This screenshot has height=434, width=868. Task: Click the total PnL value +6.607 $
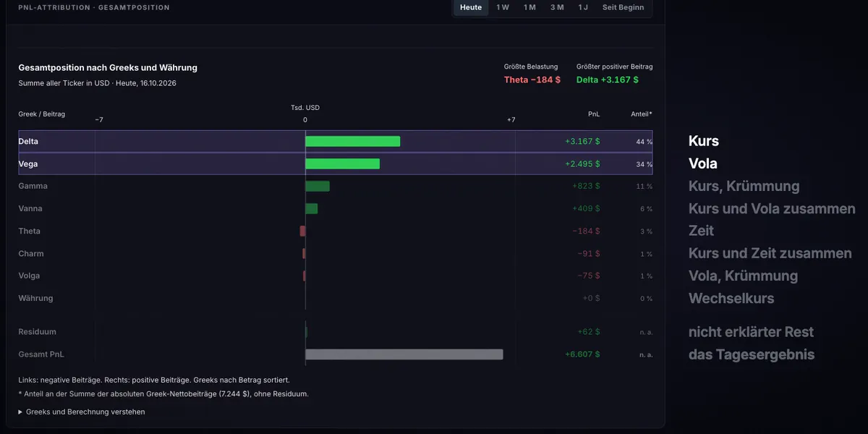click(582, 354)
